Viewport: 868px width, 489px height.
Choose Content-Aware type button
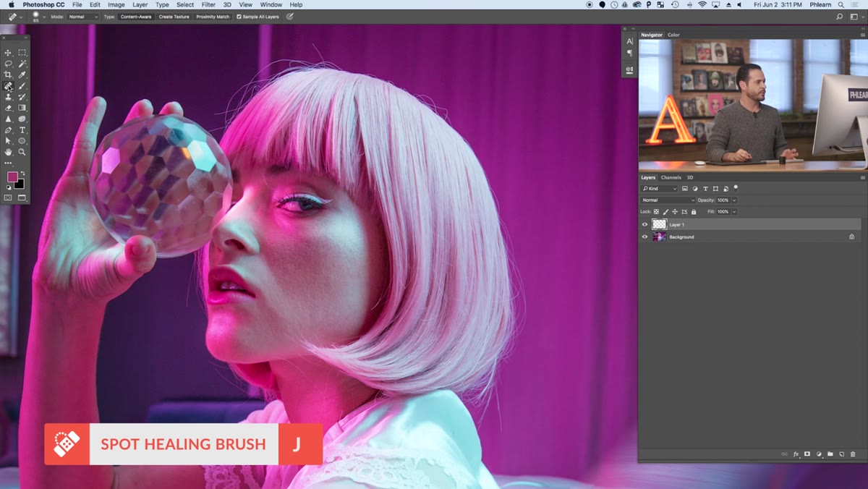coord(136,17)
